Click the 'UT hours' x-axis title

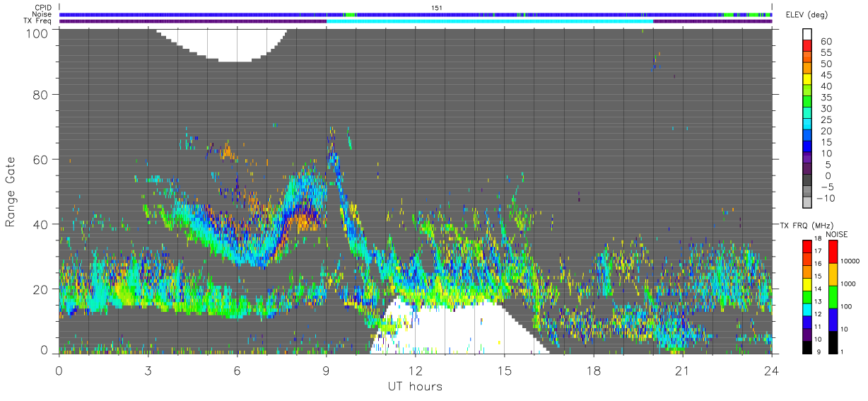tap(414, 387)
